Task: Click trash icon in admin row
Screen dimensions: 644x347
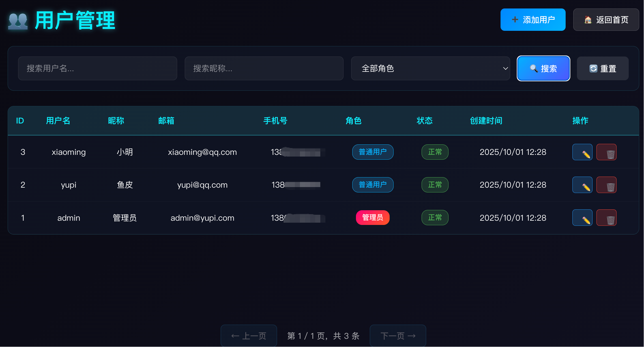Action: (x=606, y=218)
